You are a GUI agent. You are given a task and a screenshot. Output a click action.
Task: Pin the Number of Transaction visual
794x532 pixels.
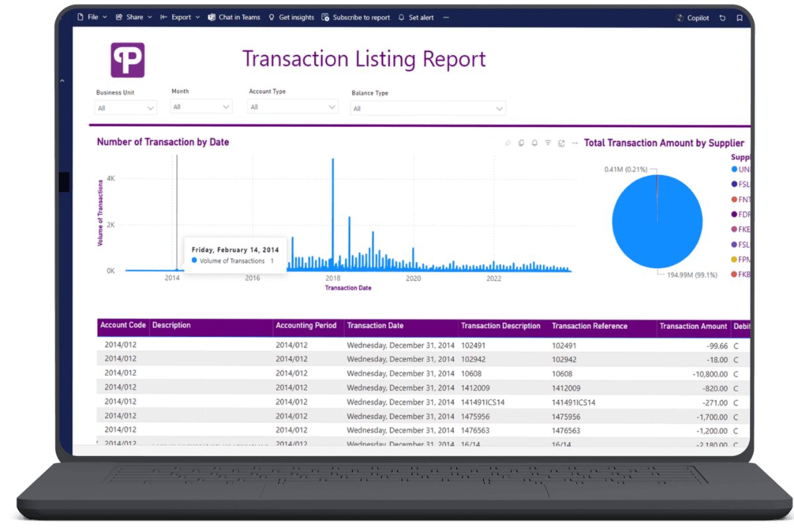(x=508, y=143)
